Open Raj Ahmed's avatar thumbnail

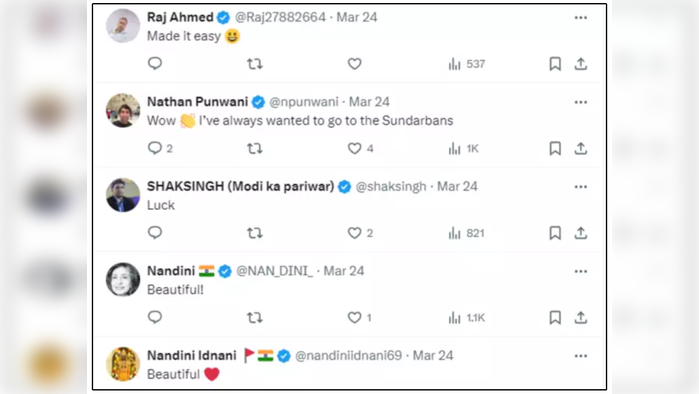pos(123,26)
